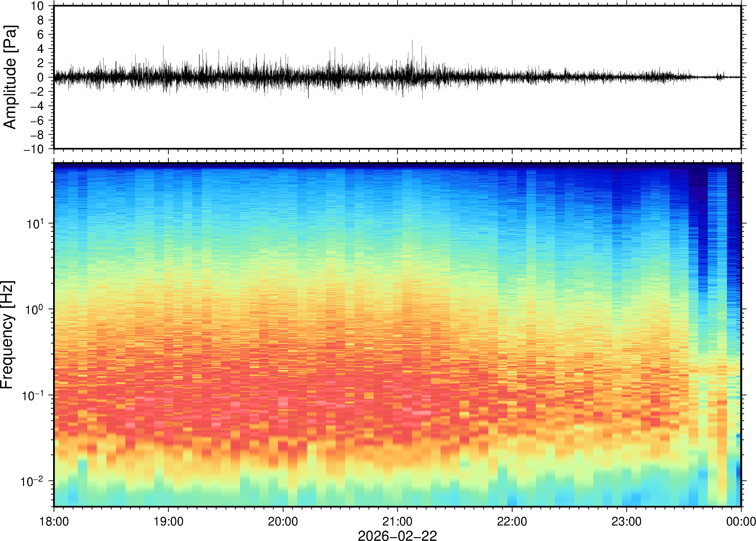Click the 6 amplitude tick label
This screenshot has height=541, width=756.
click(x=41, y=35)
